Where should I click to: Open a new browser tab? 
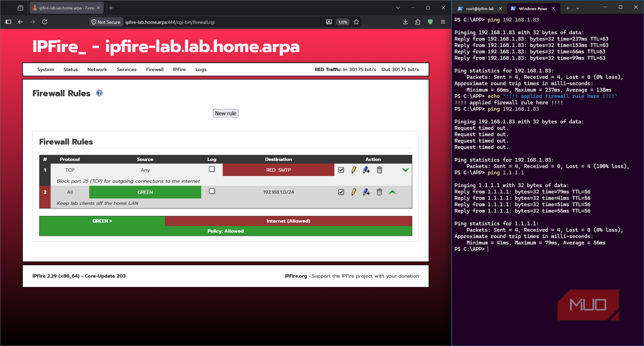click(111, 8)
